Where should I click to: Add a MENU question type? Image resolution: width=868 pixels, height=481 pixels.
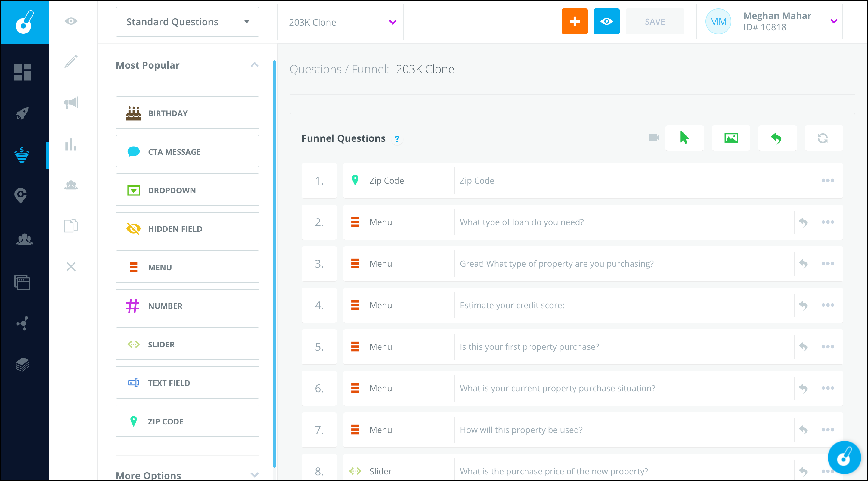pyautogui.click(x=187, y=267)
